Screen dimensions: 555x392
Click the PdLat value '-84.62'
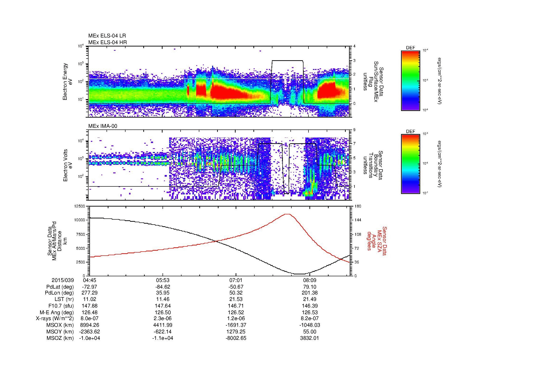click(x=163, y=287)
